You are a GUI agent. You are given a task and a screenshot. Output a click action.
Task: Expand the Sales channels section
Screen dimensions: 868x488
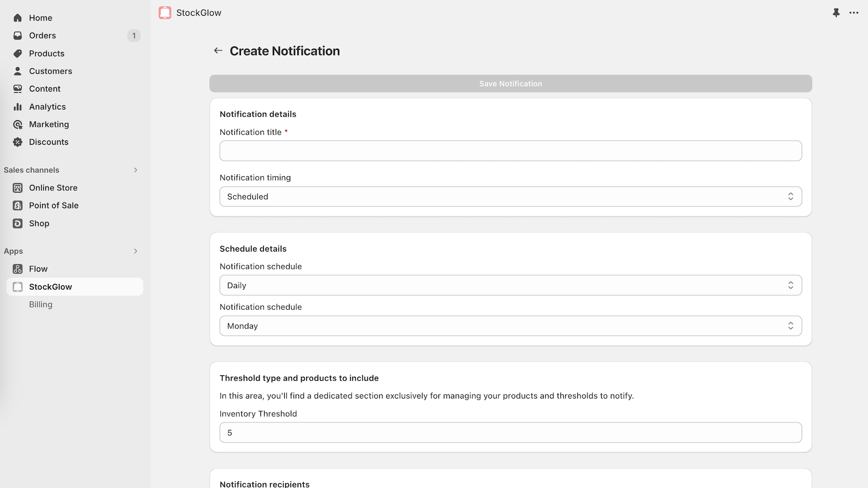tap(135, 170)
